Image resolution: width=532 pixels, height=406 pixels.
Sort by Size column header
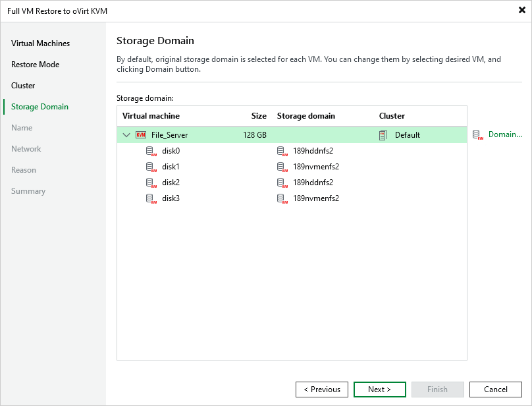coord(259,116)
